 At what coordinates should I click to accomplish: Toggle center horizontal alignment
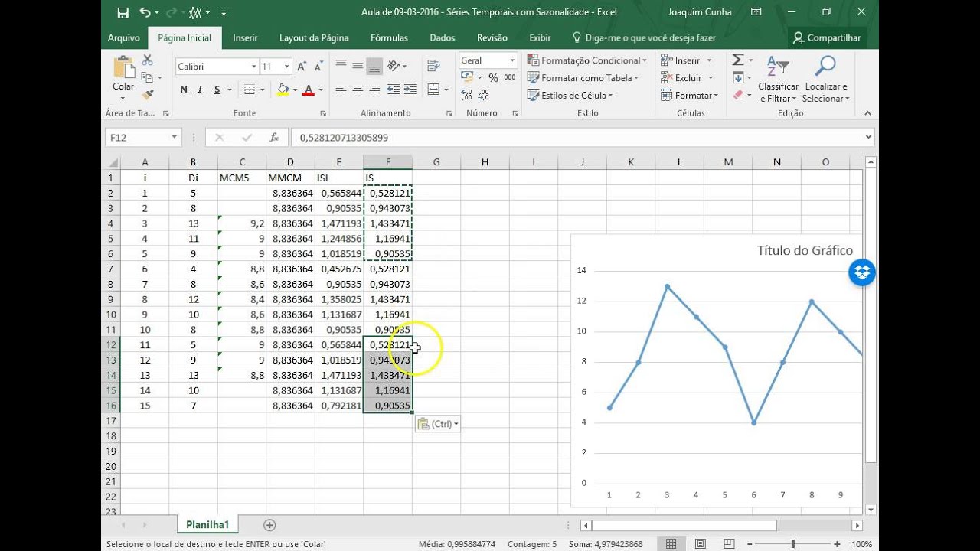[x=358, y=90]
